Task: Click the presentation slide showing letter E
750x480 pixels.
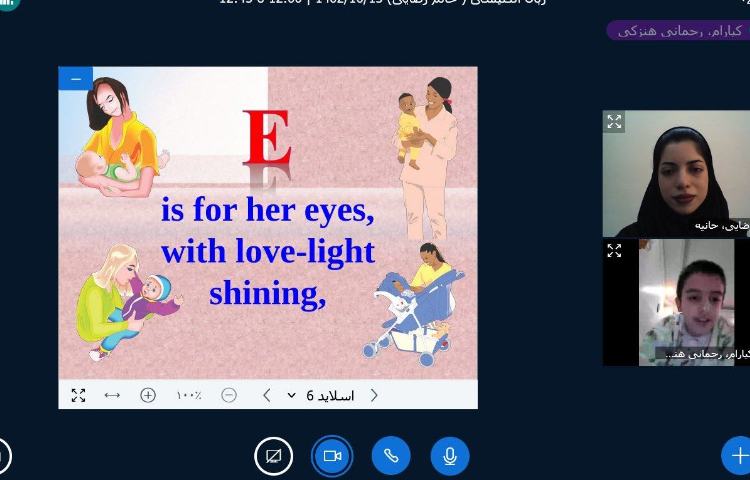Action: point(268,222)
